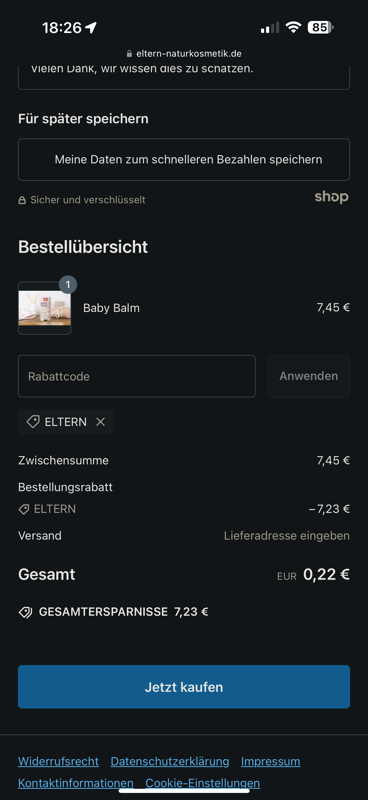Remove the ELTERN discount code tag
This screenshot has height=800, width=368.
click(x=101, y=422)
